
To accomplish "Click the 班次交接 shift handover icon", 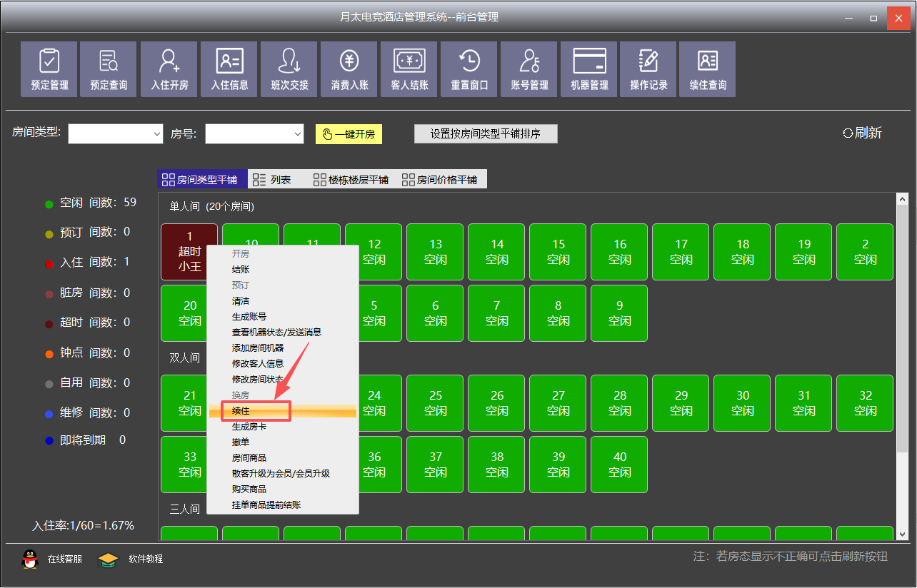I will point(289,69).
